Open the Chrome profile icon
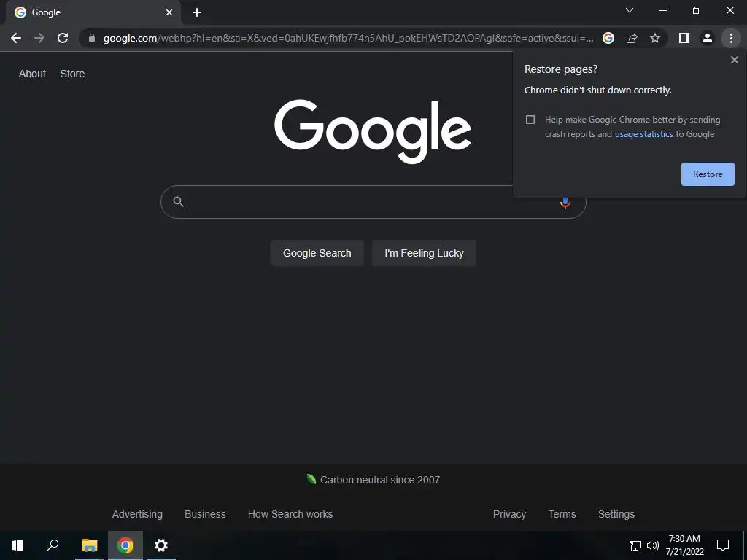The height and width of the screenshot is (560, 747). 708,38
